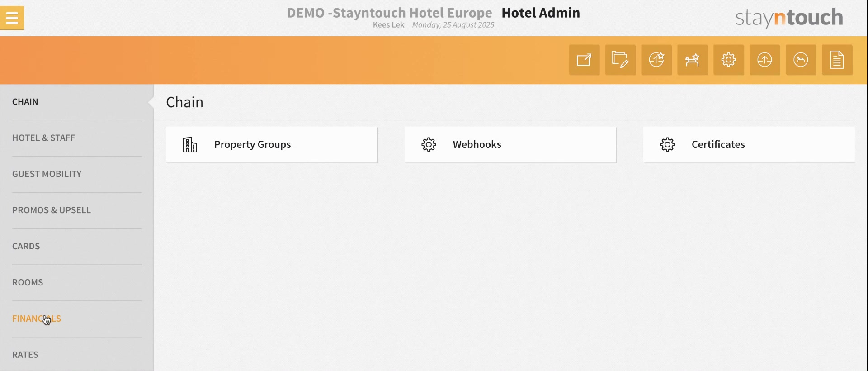Open Webhooks settings card
The height and width of the screenshot is (371, 868).
pos(510,145)
